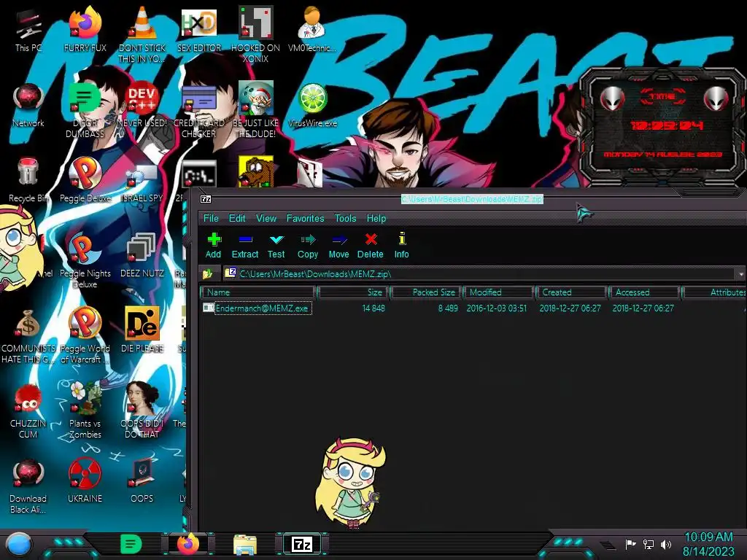Viewport: 747px width, 560px height.
Task: Open the taskbar clock 10:09 AM
Action: (x=708, y=544)
